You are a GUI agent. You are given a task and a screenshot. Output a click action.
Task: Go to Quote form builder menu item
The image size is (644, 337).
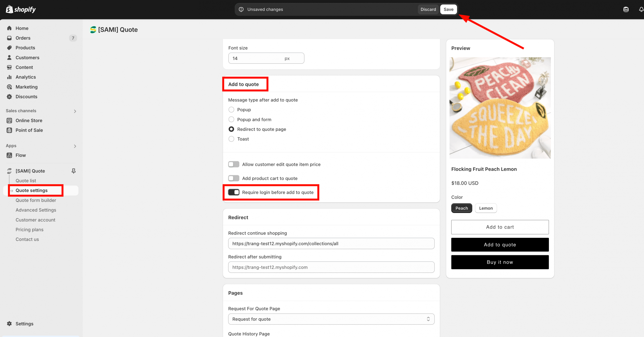[36, 200]
